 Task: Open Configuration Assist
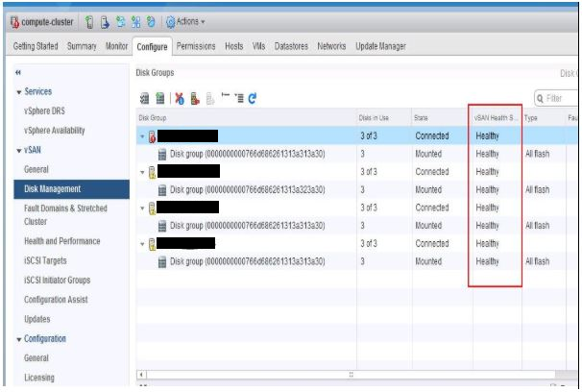[56, 300]
